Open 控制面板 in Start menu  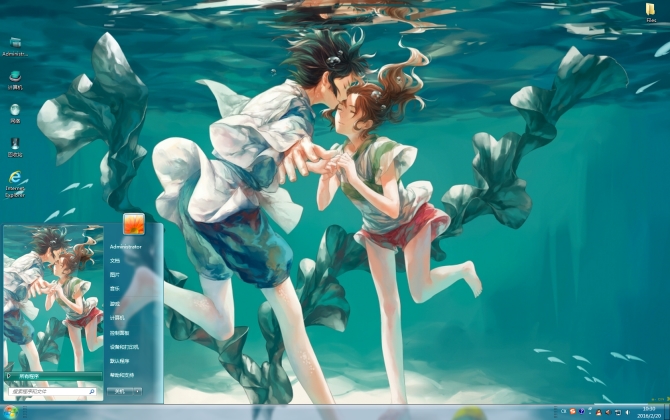pyautogui.click(x=119, y=333)
